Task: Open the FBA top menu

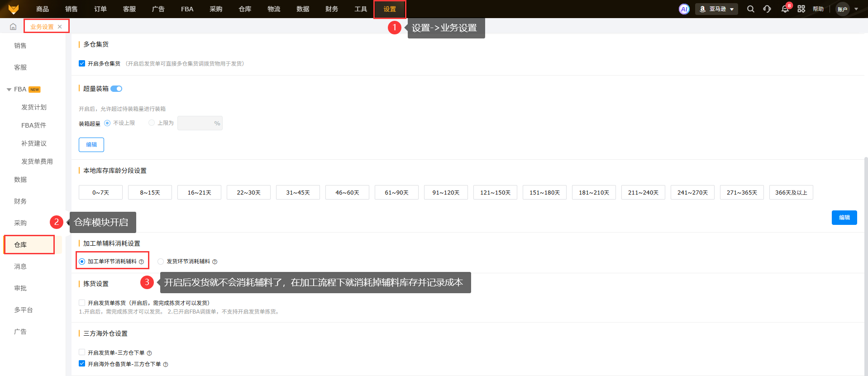Action: [187, 9]
